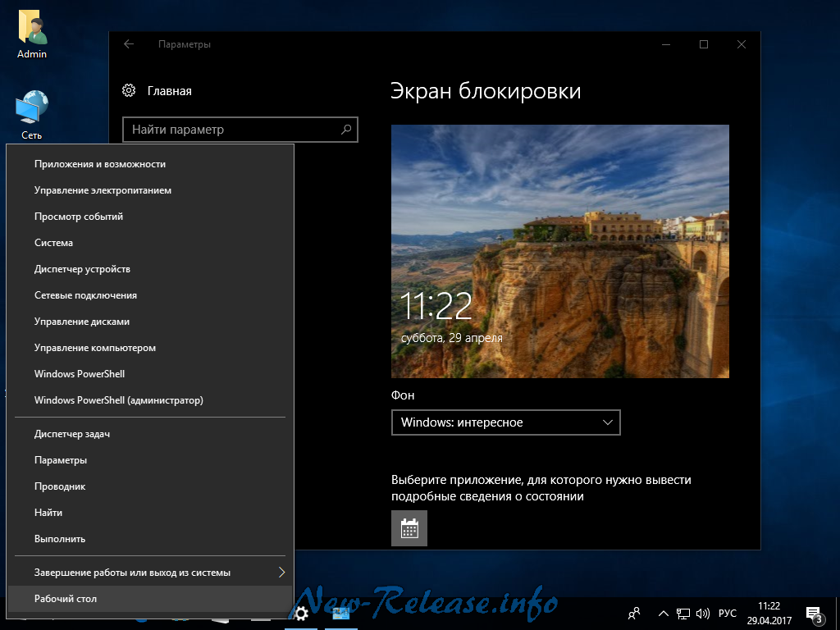Select Сетевые подключения menu item
This screenshot has width=840, height=630.
coord(150,295)
